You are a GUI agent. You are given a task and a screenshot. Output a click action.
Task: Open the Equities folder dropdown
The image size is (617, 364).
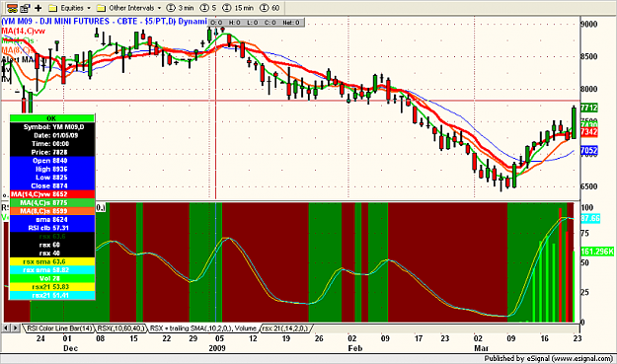click(x=69, y=8)
